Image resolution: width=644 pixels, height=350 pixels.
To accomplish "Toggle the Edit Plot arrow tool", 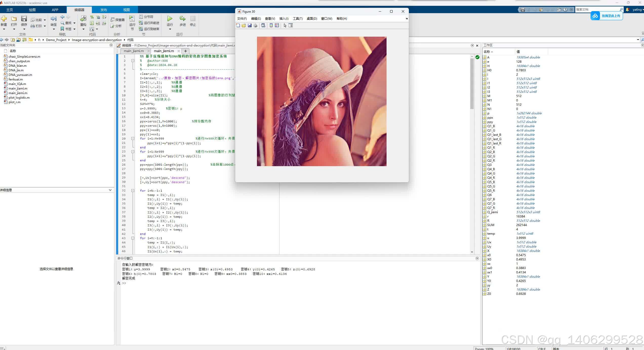I will 285,26.
